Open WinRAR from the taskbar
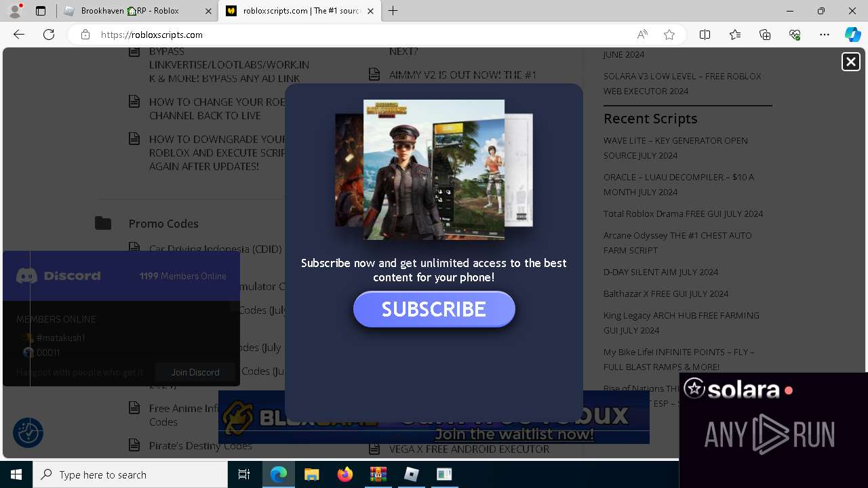This screenshot has height=488, width=868. pos(378,474)
